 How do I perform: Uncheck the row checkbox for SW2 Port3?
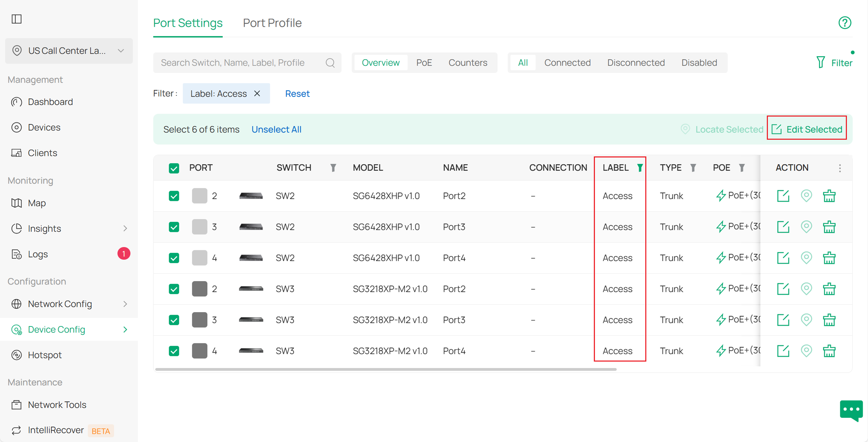pos(174,227)
